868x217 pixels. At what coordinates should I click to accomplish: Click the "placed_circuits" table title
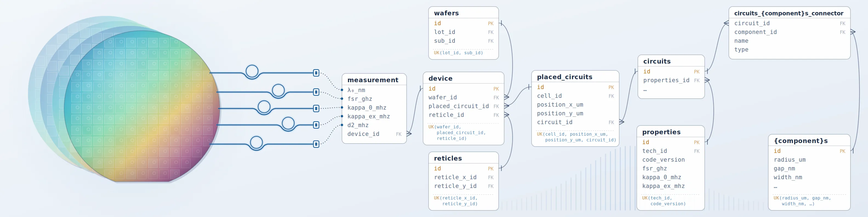pos(564,77)
